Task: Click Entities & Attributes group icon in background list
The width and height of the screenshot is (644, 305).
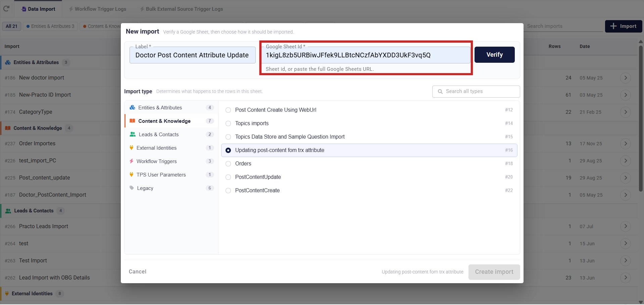Action: [x=8, y=62]
